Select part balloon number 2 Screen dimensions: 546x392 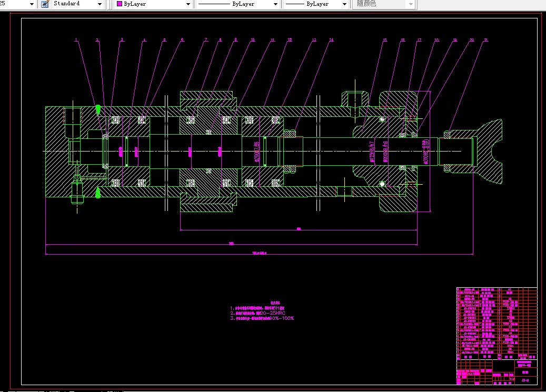coord(97,39)
